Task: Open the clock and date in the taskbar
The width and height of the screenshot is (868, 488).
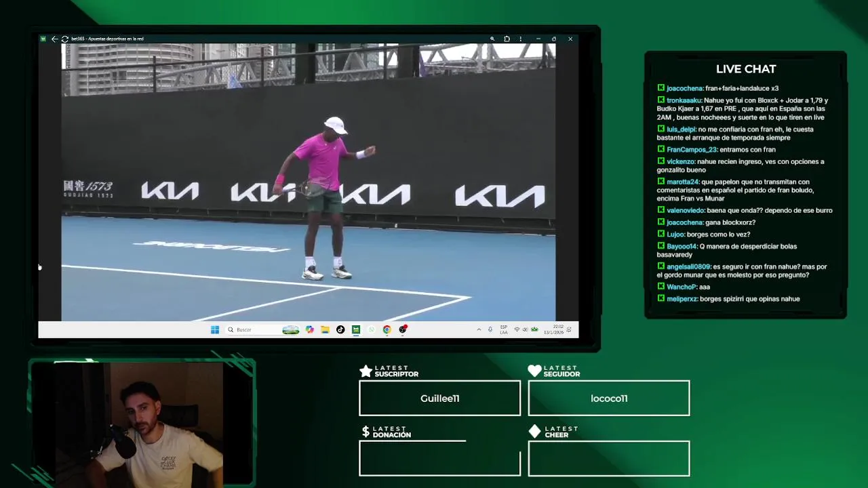Action: [554, 329]
